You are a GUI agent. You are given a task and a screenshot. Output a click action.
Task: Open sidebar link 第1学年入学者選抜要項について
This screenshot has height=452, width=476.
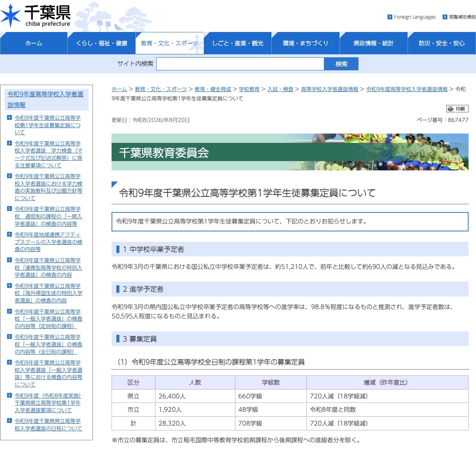point(48,403)
